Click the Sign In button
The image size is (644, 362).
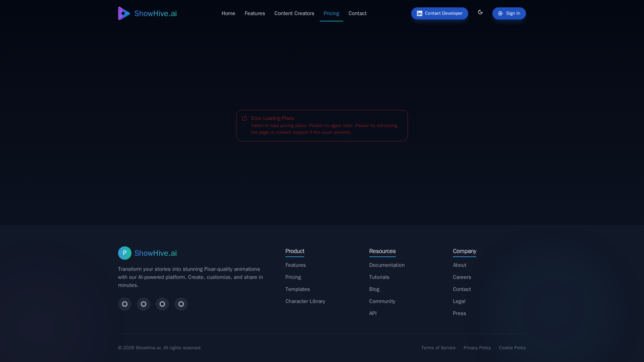tap(509, 13)
